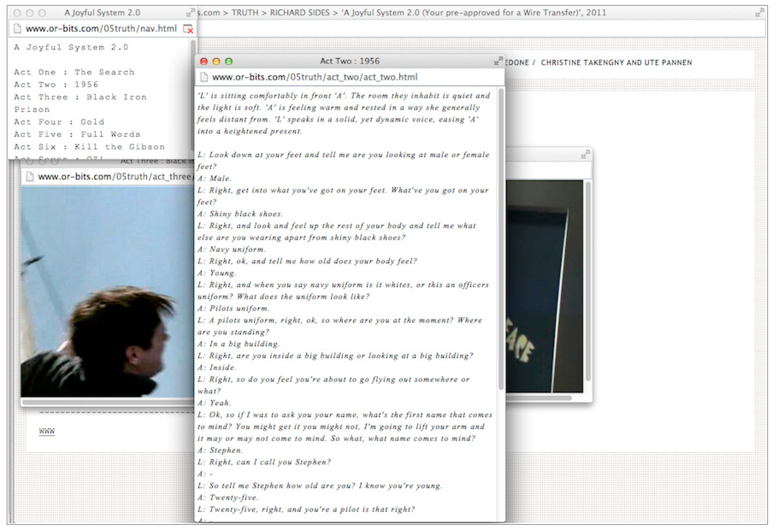
Task: Click the green zoom button on Act Two window
Action: click(229, 61)
